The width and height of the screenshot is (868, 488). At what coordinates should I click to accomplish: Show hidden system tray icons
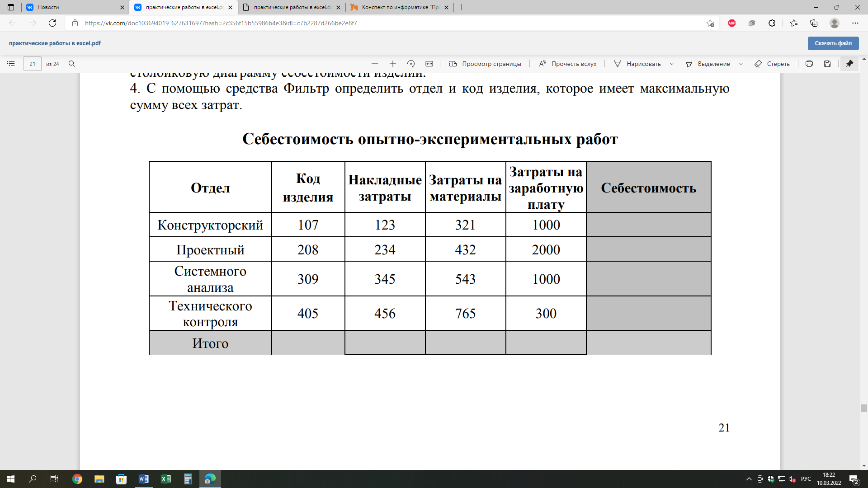click(x=749, y=479)
